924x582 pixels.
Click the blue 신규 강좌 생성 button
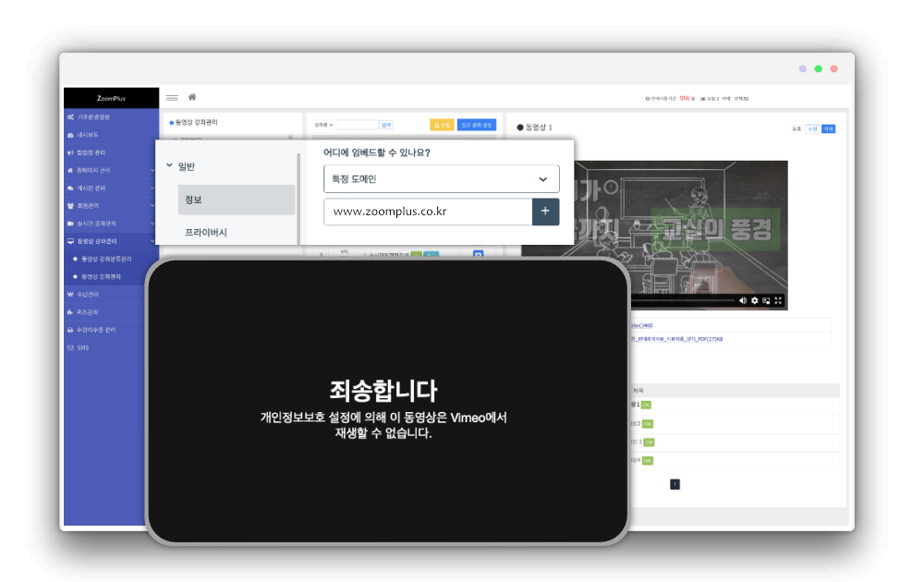476,125
